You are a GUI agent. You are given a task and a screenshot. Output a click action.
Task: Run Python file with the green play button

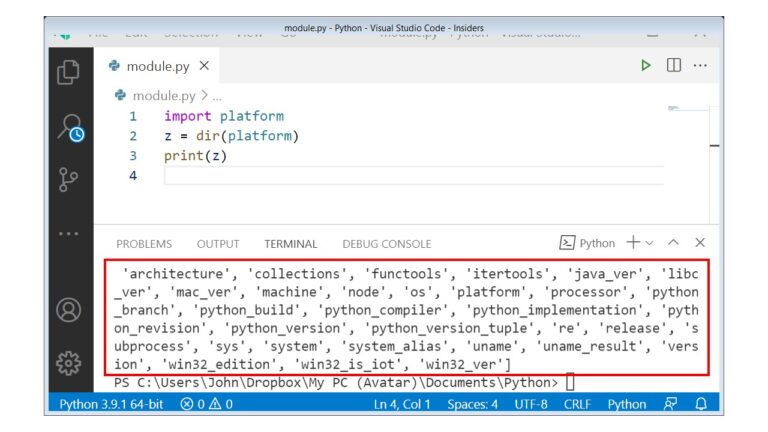[646, 65]
